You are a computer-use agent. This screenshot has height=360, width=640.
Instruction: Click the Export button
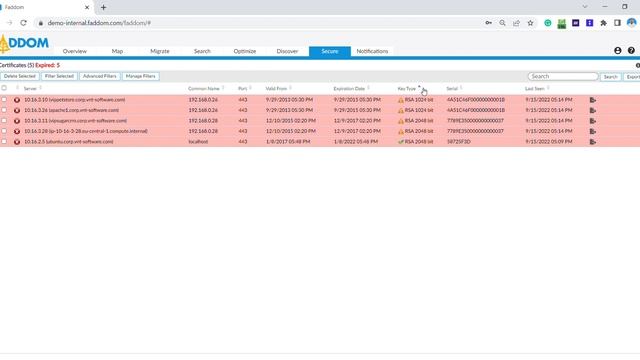(632, 77)
